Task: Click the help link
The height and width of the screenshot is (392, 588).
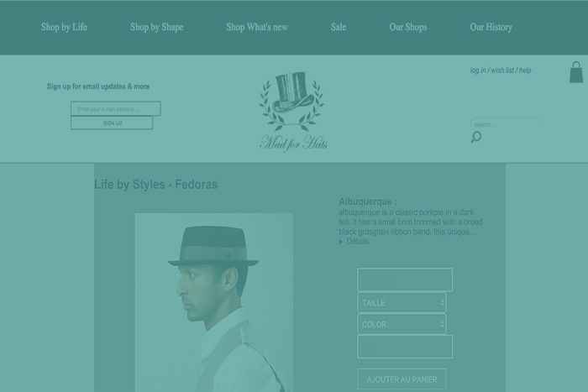Action: click(525, 71)
